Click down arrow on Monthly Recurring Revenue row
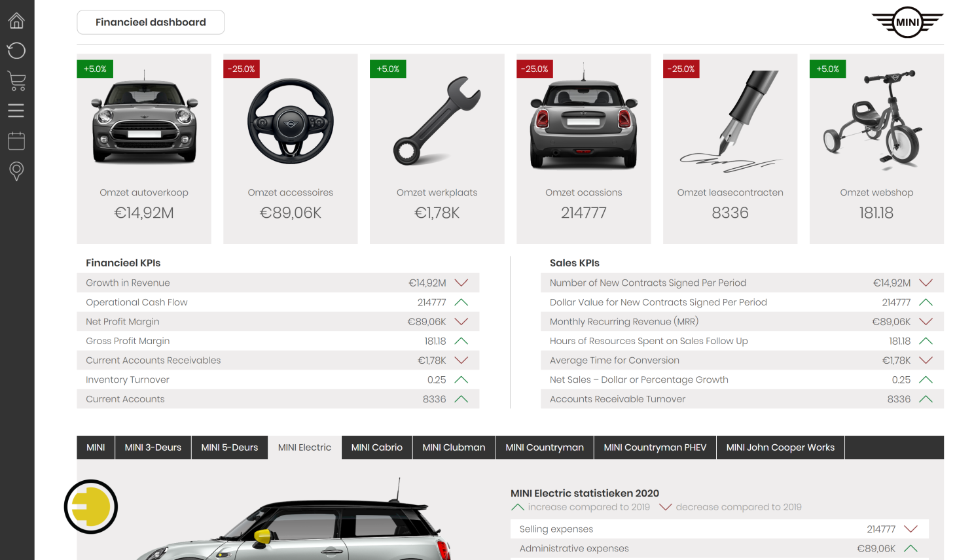 click(x=926, y=321)
